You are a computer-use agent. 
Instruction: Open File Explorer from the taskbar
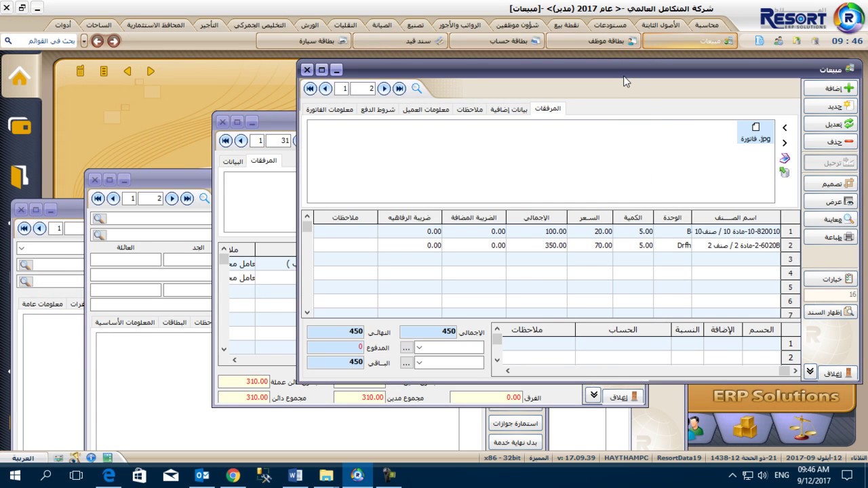pos(326,475)
